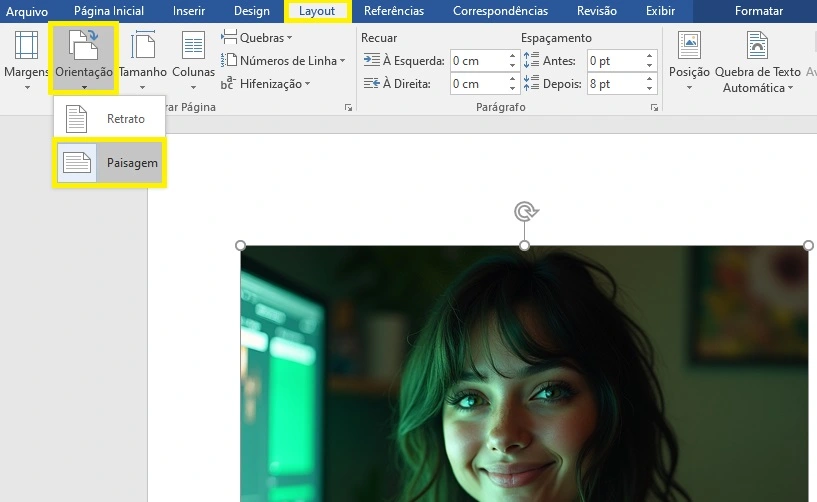Switch to the Formatar tab
This screenshot has height=502, width=817.
click(x=759, y=11)
